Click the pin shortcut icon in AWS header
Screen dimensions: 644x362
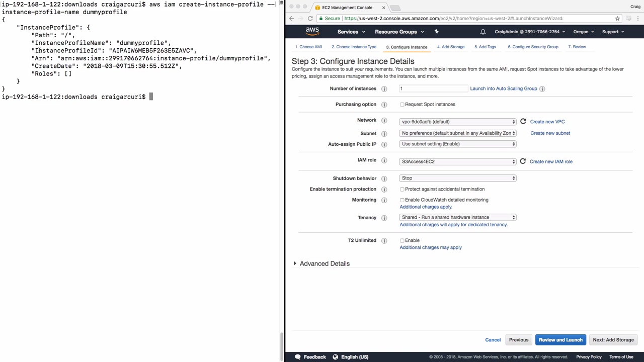click(437, 32)
